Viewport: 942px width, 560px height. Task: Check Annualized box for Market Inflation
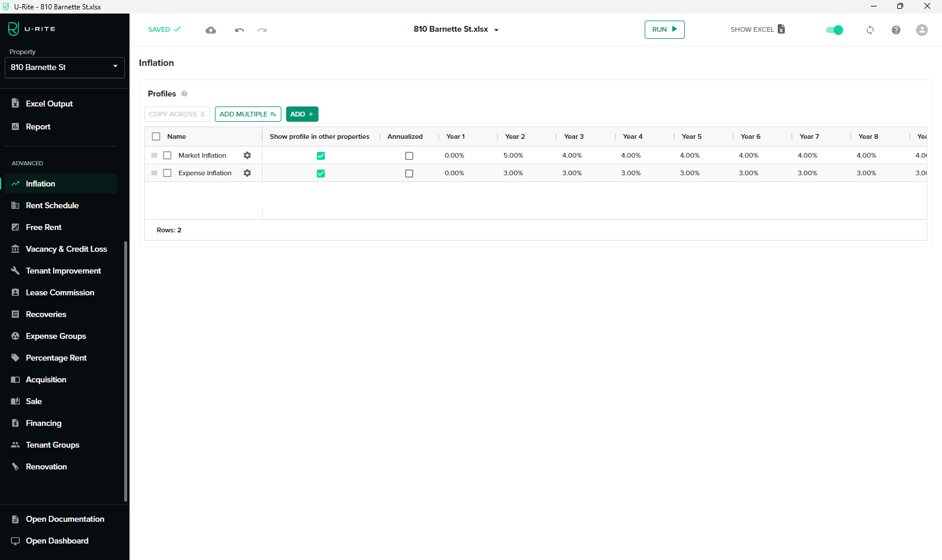[409, 156]
